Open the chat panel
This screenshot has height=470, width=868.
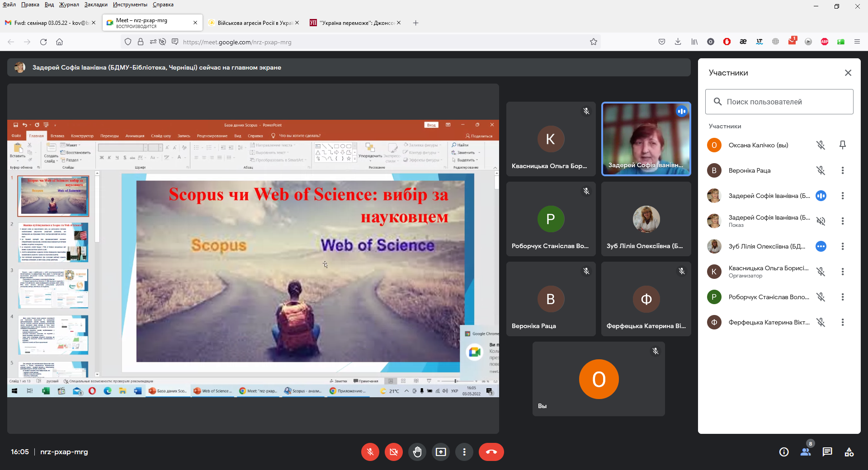pyautogui.click(x=827, y=452)
